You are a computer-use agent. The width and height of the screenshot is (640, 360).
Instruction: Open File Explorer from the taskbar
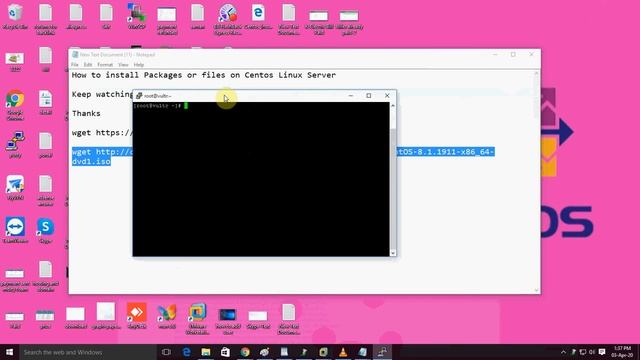(x=206, y=352)
